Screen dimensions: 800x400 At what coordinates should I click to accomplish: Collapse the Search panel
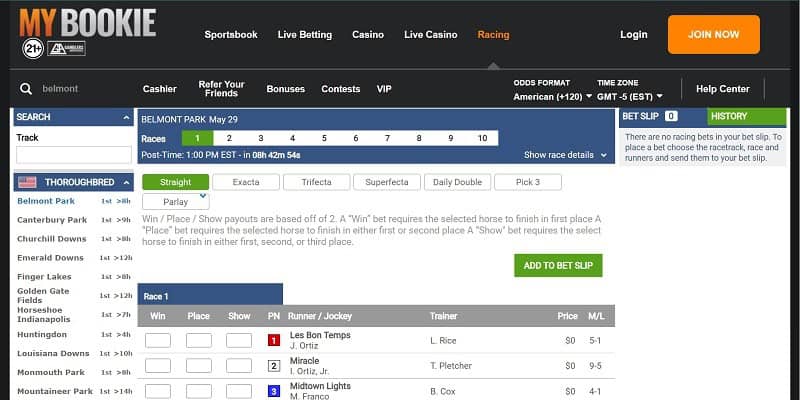click(127, 117)
